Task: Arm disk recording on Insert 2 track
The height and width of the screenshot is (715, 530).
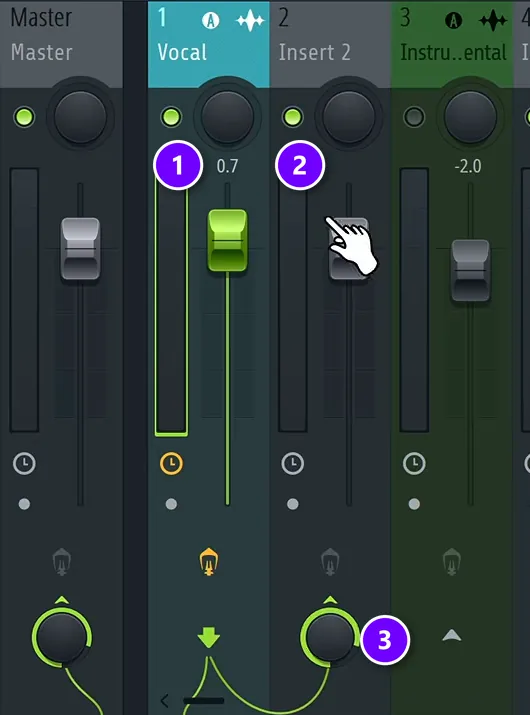Action: [330, 562]
